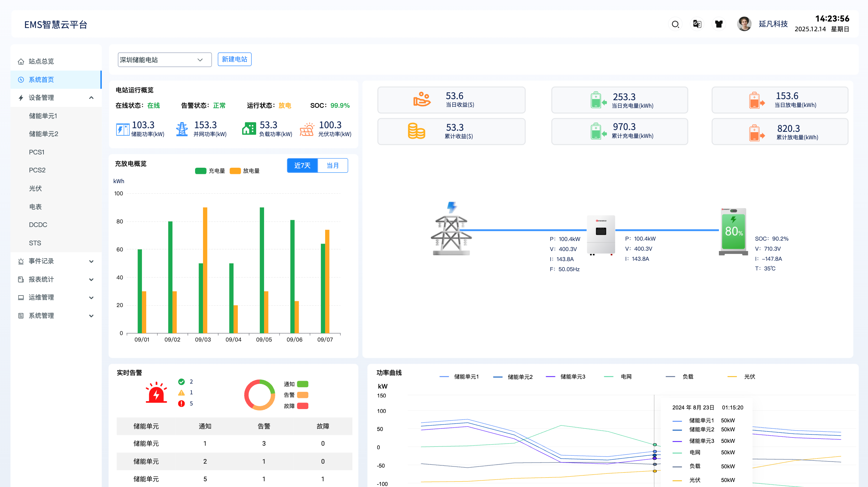
Task: Click the theme shirt icon
Action: pos(719,24)
